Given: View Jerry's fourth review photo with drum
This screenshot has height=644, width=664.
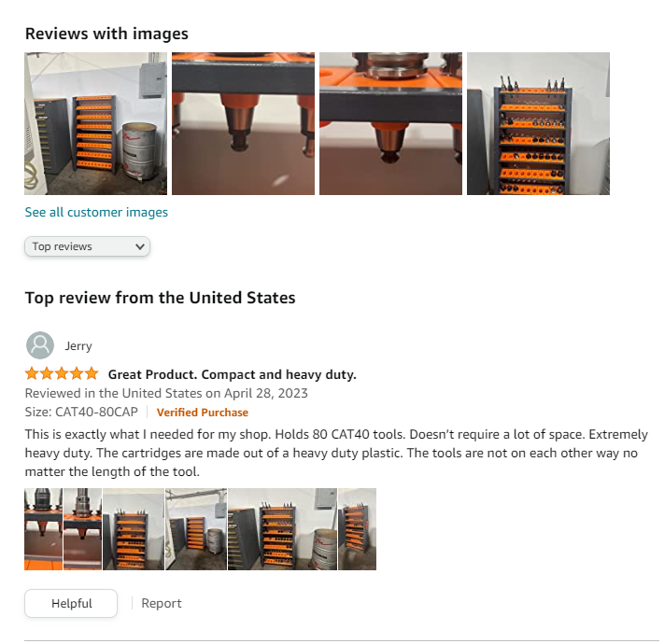Looking at the screenshot, I should pos(196,529).
